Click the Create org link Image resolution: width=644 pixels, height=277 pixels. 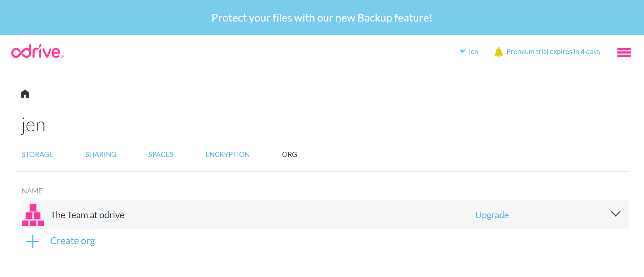73,241
